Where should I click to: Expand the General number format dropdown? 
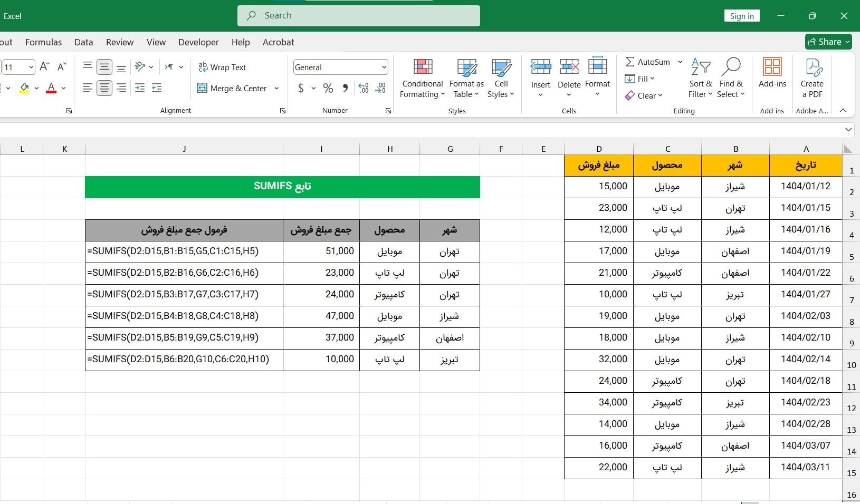click(384, 67)
